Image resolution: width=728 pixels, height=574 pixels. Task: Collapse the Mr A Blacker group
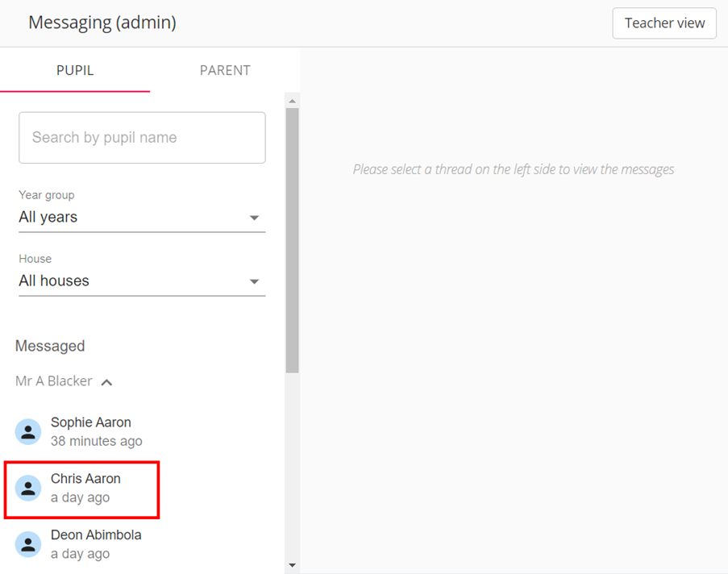click(x=106, y=381)
